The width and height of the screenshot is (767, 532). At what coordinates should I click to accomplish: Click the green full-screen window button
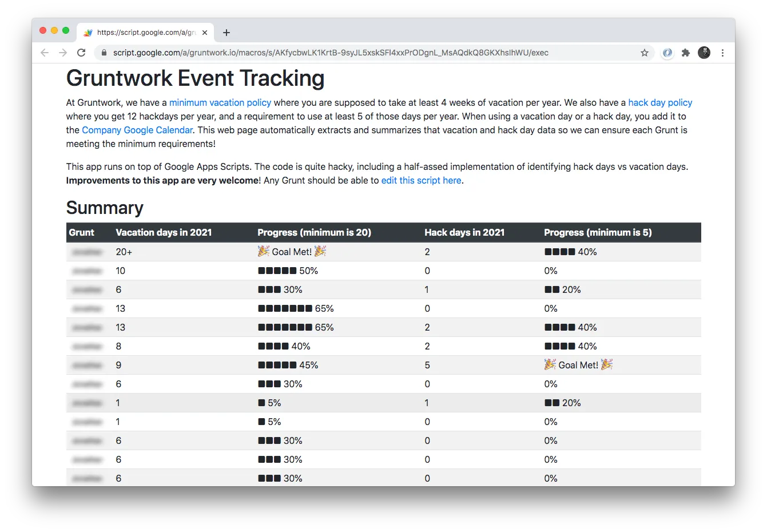pyautogui.click(x=66, y=30)
